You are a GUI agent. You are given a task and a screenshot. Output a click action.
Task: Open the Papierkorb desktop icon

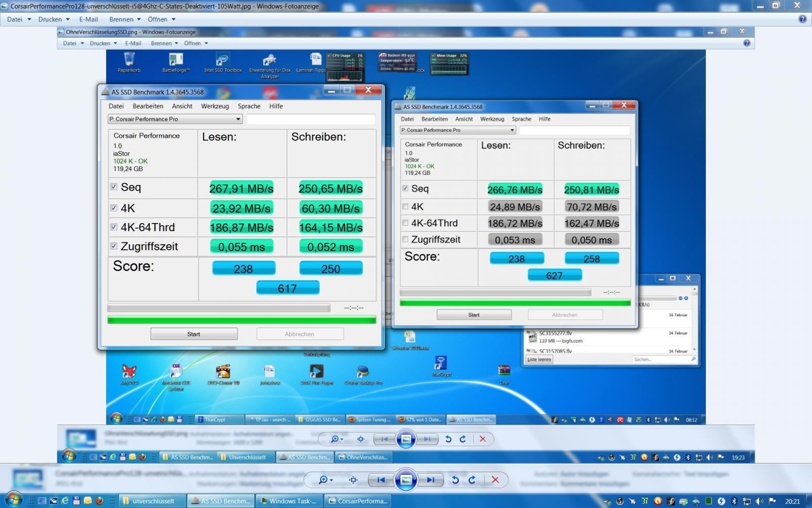tap(129, 62)
